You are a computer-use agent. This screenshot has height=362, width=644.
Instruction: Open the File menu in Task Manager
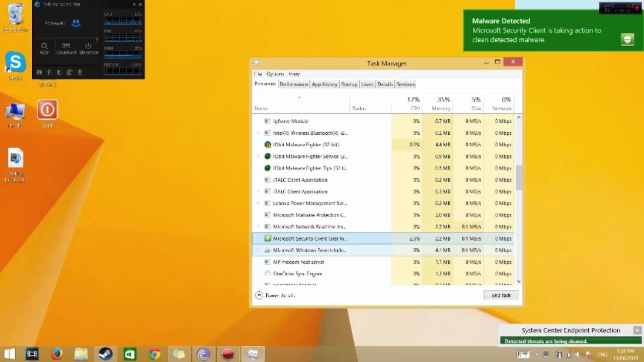click(258, 74)
